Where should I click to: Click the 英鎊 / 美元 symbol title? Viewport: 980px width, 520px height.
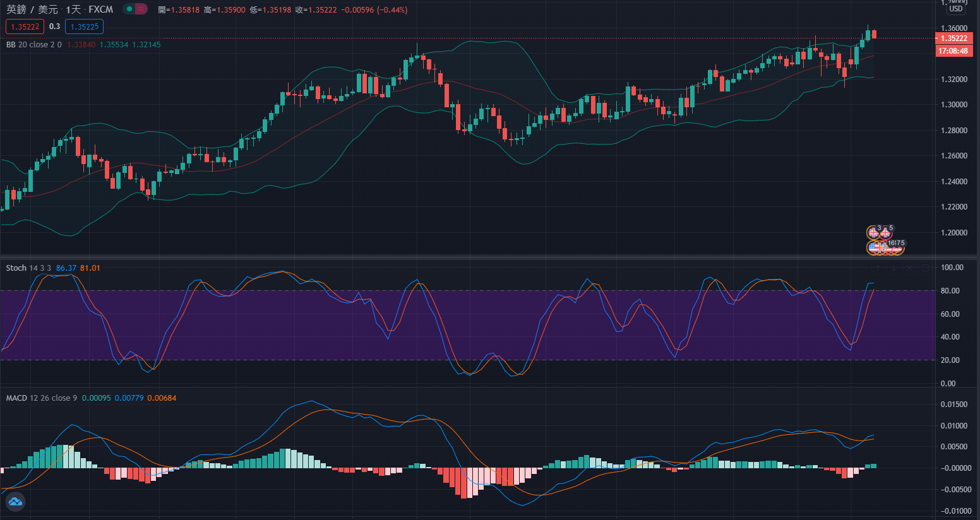pos(32,9)
